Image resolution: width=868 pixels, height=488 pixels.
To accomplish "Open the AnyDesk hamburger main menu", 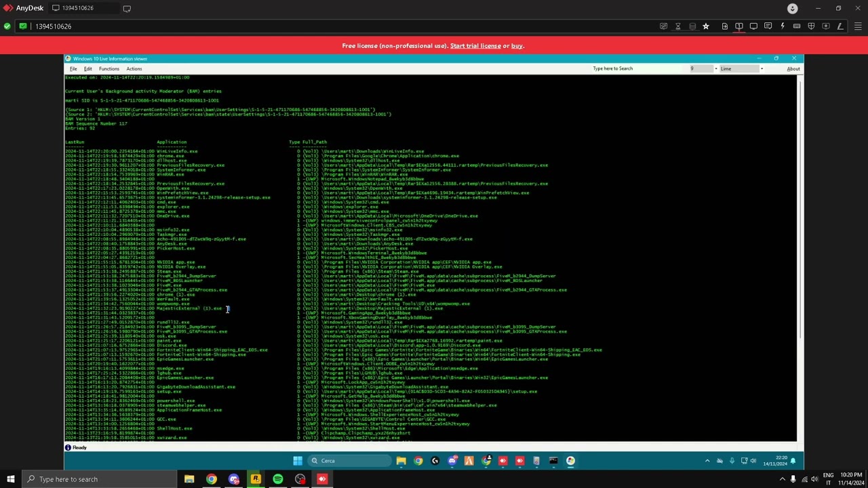I will coord(858,26).
